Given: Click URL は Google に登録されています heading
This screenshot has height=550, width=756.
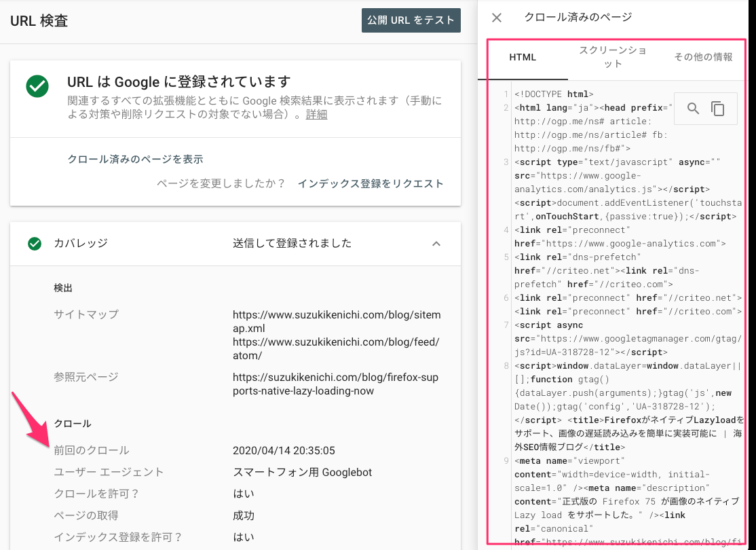Looking at the screenshot, I should (179, 81).
